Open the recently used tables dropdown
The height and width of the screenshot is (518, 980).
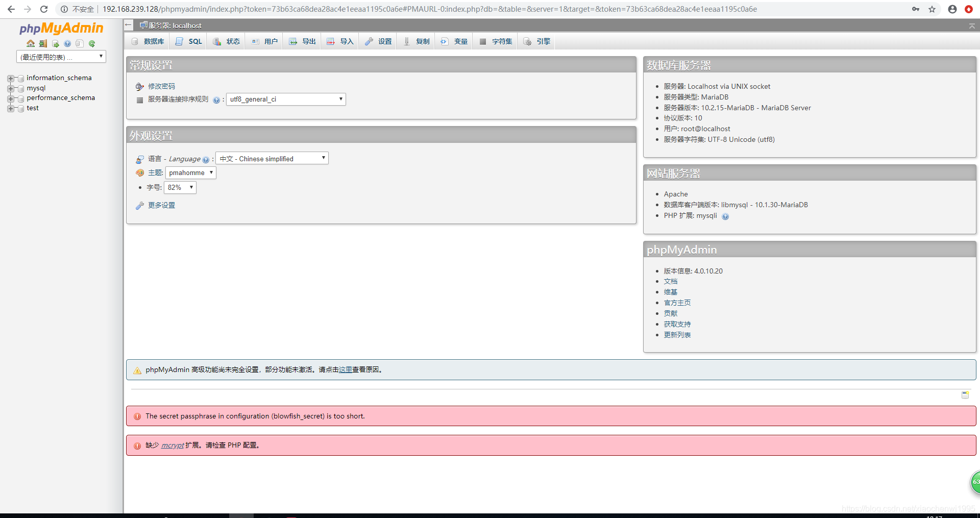61,57
